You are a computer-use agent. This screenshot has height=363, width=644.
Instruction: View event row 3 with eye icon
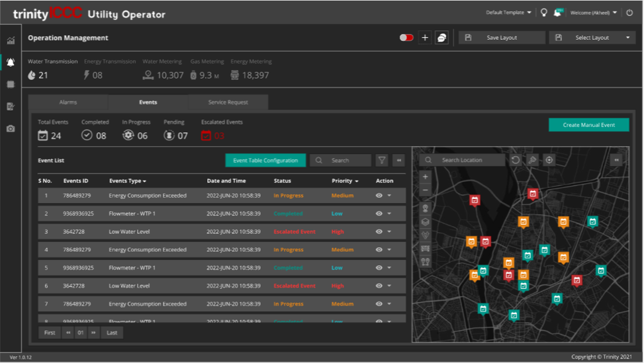(x=379, y=231)
